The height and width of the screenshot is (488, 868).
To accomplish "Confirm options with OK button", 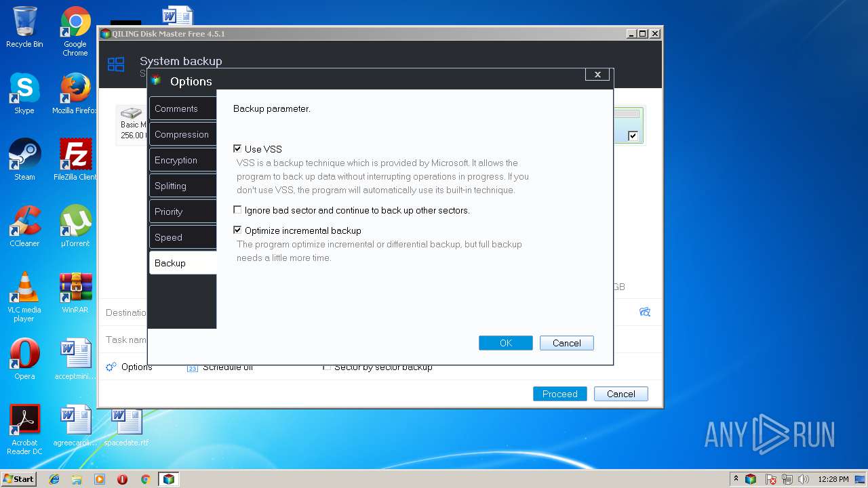I will [x=506, y=343].
